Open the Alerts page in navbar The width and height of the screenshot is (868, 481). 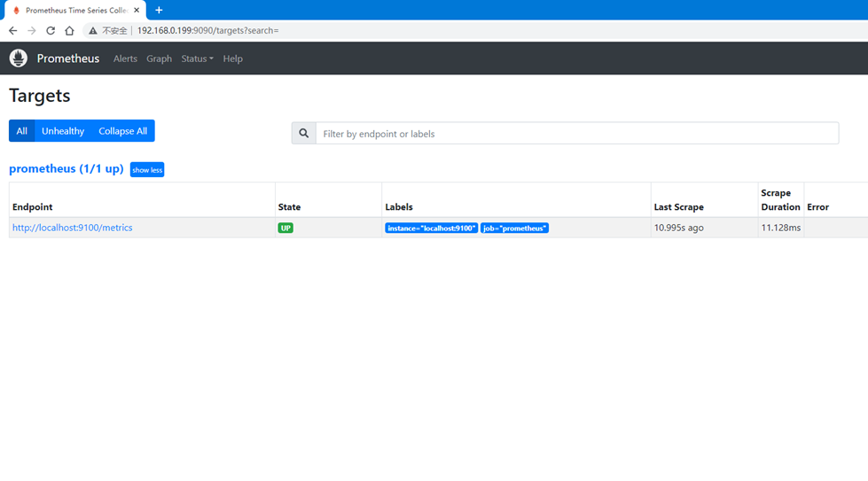click(125, 58)
